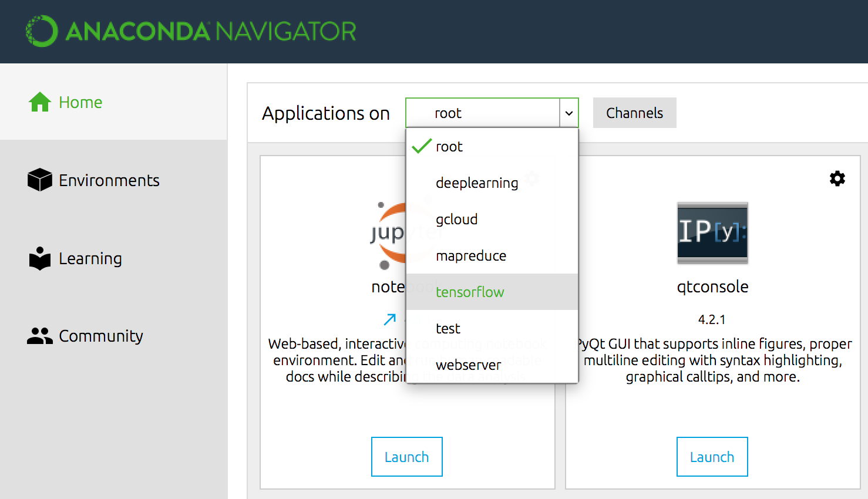Click the Jupyter notebook logo
The height and width of the screenshot is (499, 868).
click(388, 236)
